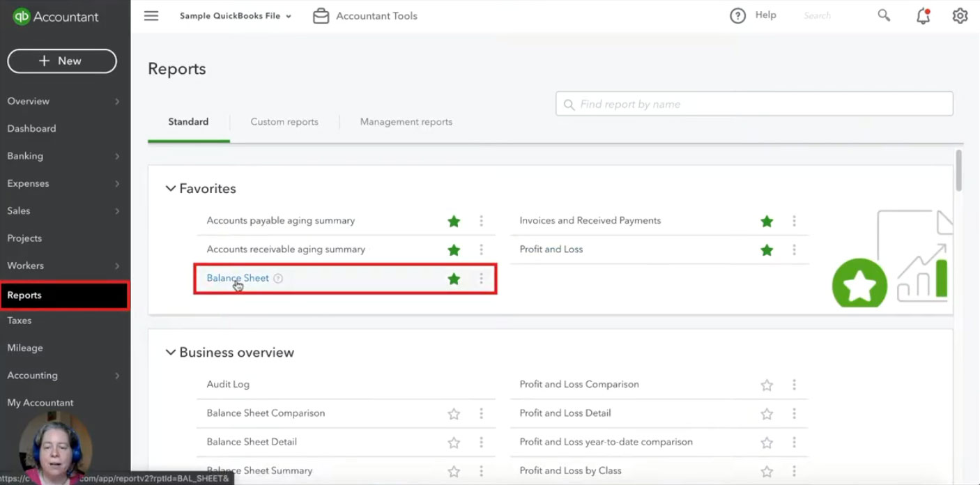The height and width of the screenshot is (485, 980).
Task: Open more options for Profit and Loss Detail
Action: (x=794, y=414)
